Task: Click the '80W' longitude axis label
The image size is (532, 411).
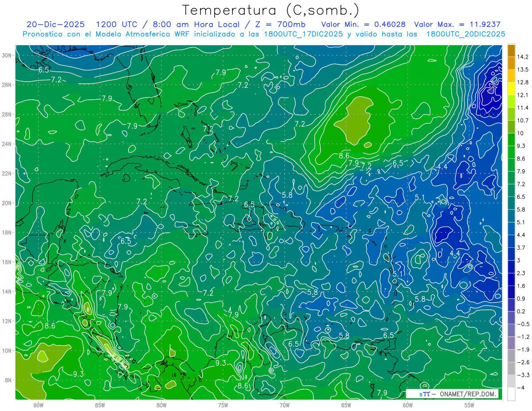Action: 161,405
